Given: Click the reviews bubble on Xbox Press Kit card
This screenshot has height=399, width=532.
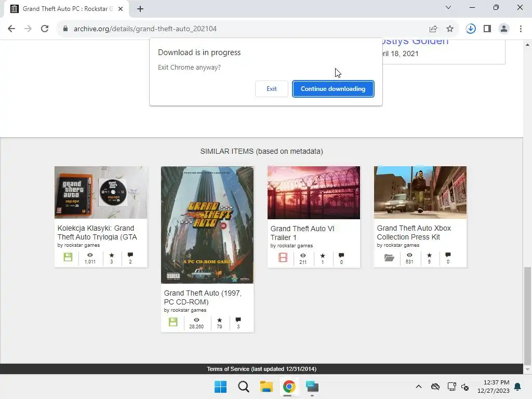Looking at the screenshot, I should click(448, 255).
